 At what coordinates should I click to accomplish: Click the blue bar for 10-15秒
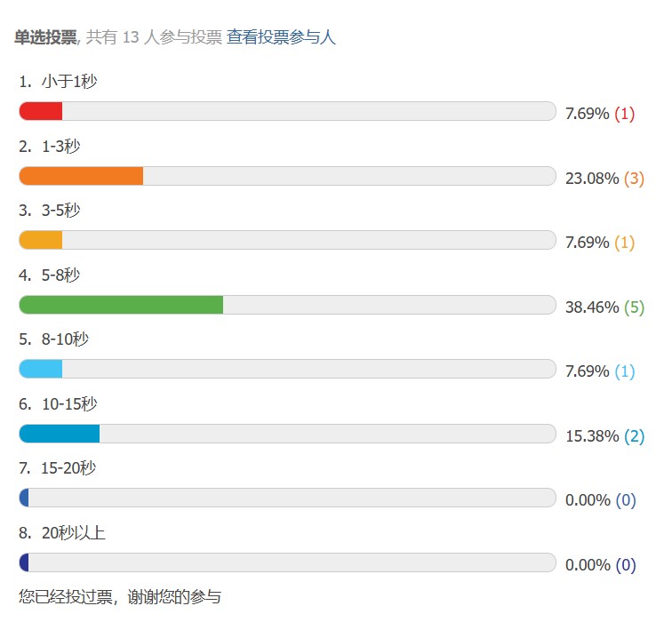(x=60, y=434)
